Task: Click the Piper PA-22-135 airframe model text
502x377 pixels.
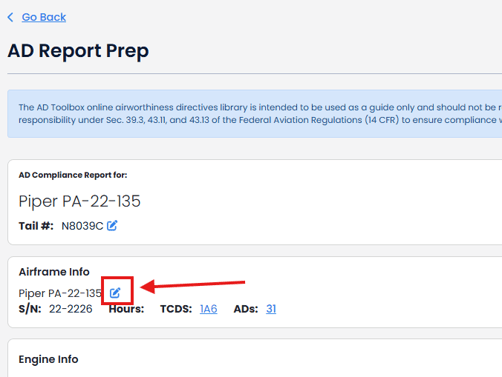Action: [60, 293]
